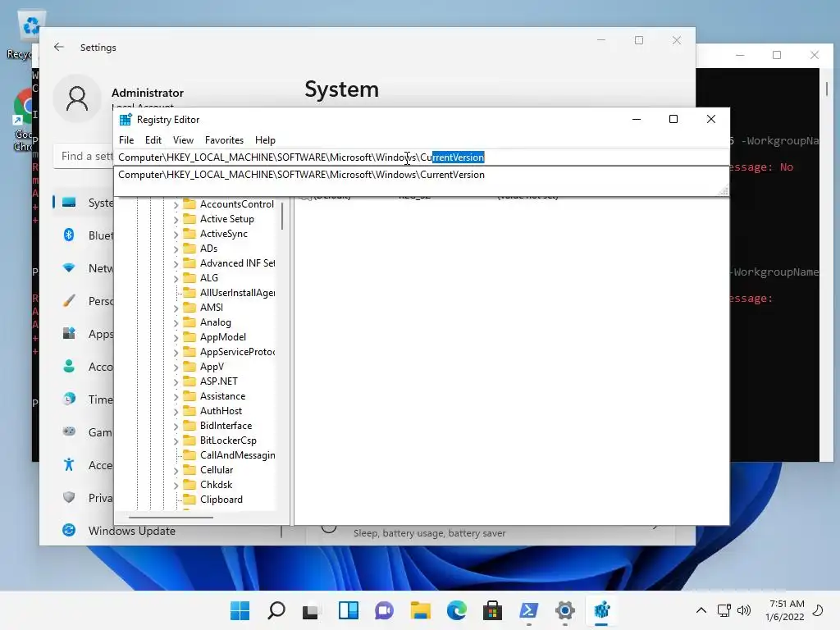The width and height of the screenshot is (840, 630).
Task: Expand the Active Setup registry key
Action: 176,219
